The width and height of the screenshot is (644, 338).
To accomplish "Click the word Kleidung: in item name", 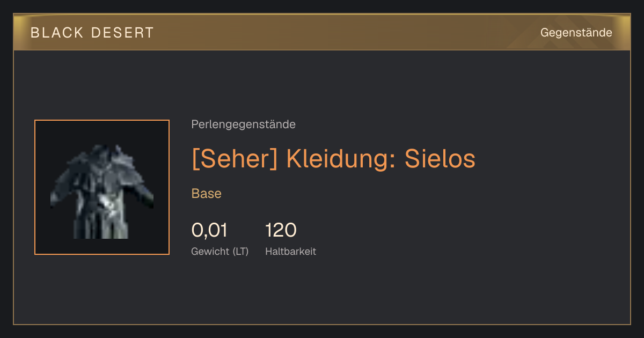I will pyautogui.click(x=341, y=158).
